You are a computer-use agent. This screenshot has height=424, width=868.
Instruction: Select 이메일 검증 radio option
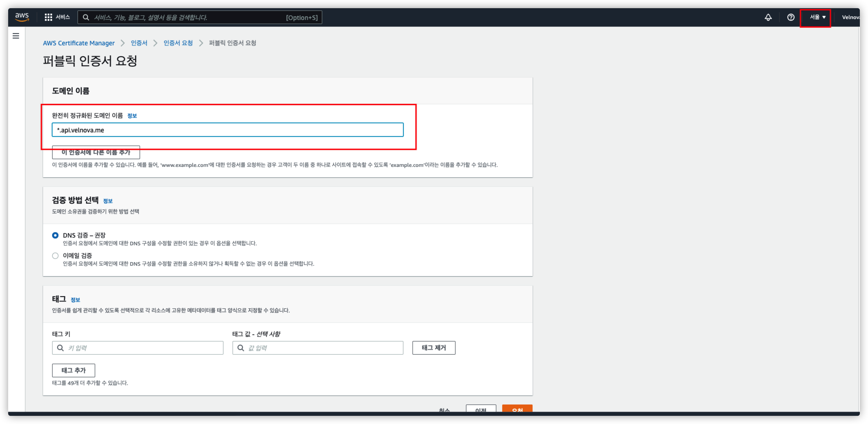tap(55, 256)
